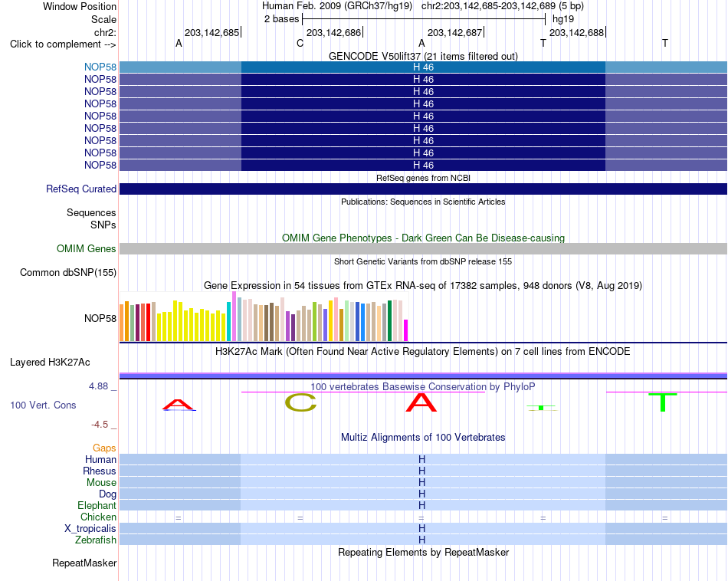Click the Mouse species label

click(101, 483)
